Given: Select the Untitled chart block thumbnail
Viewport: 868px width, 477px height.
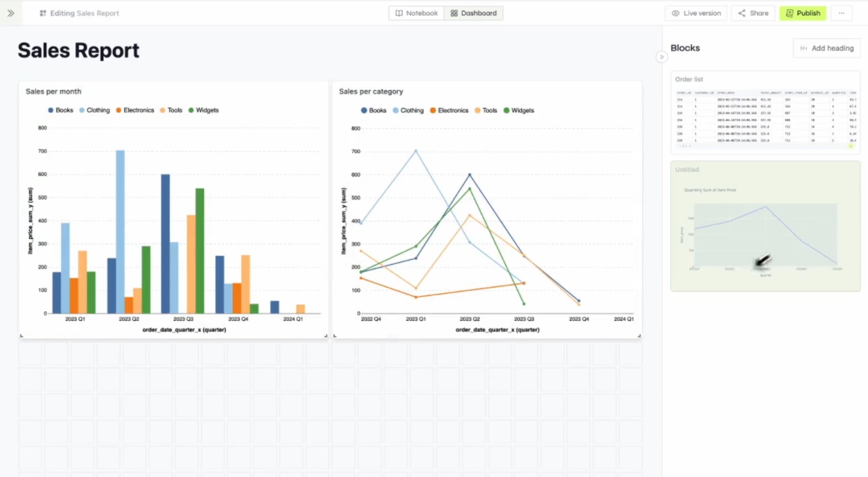Looking at the screenshot, I should pyautogui.click(x=765, y=226).
